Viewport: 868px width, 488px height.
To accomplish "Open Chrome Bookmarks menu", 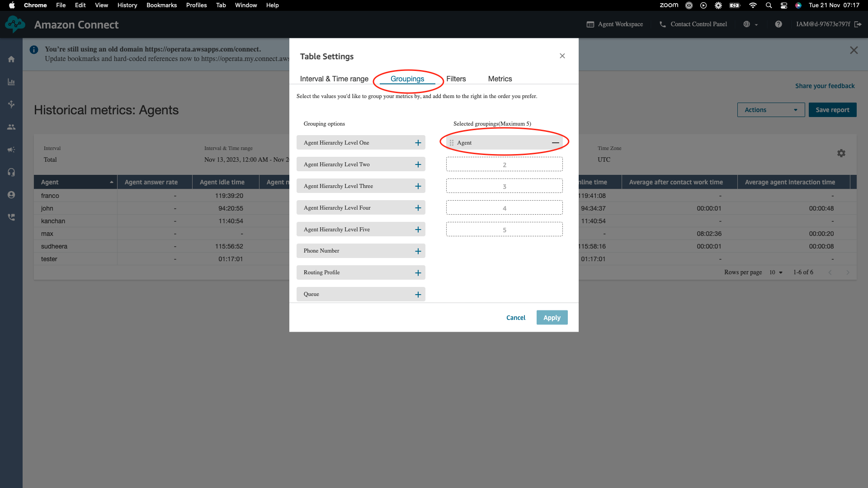I will (161, 5).
